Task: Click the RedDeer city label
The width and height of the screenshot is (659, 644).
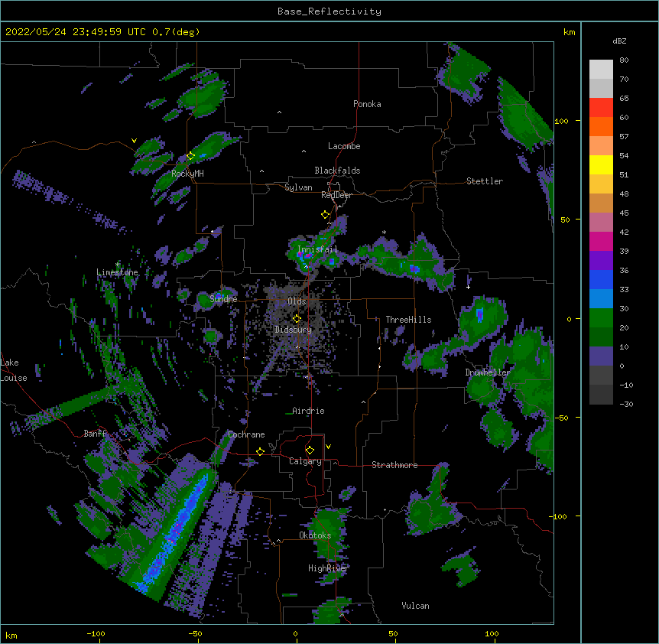Action: click(336, 195)
